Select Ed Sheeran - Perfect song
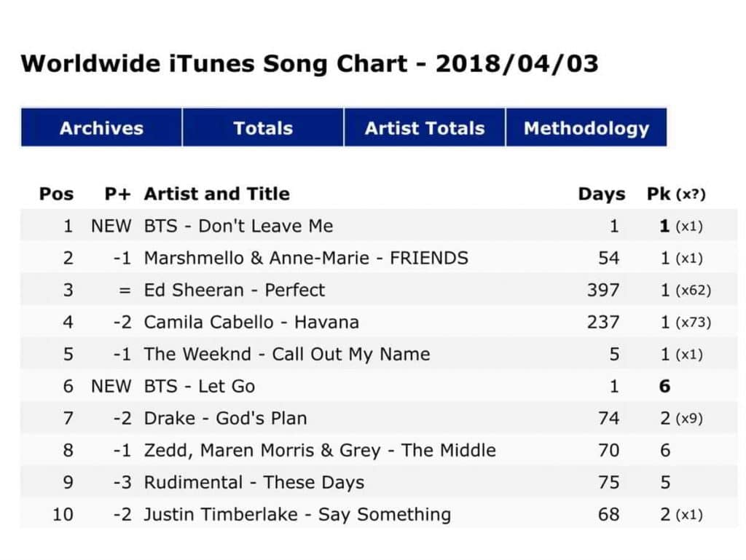This screenshot has width=746, height=560. pos(234,290)
